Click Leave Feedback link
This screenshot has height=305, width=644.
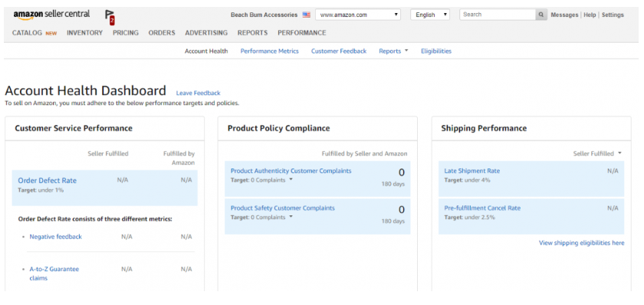(199, 93)
